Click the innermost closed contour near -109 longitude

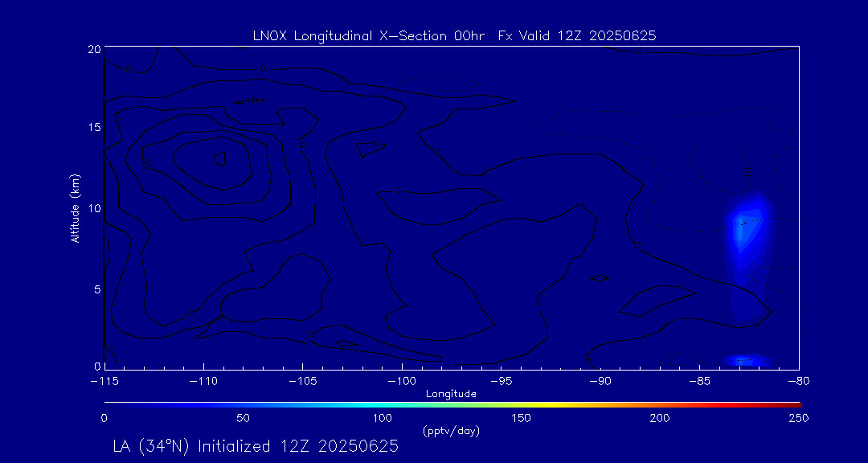[x=220, y=158]
